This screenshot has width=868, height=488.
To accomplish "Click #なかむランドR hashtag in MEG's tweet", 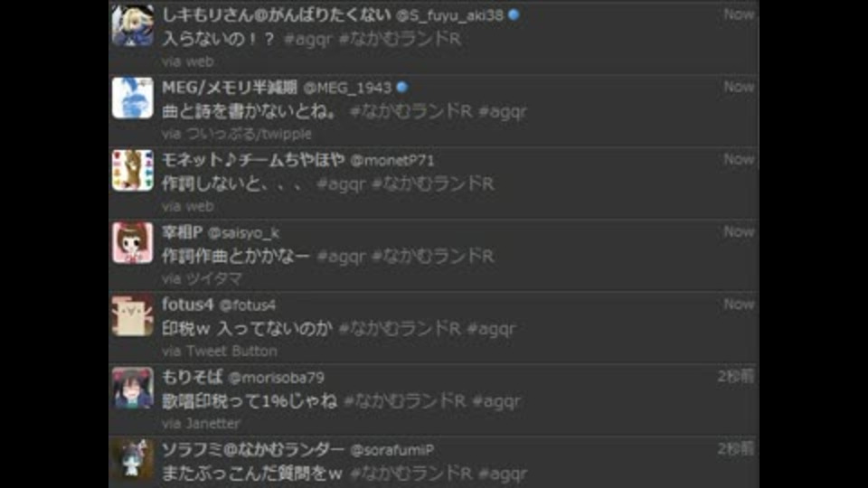I will (x=410, y=111).
